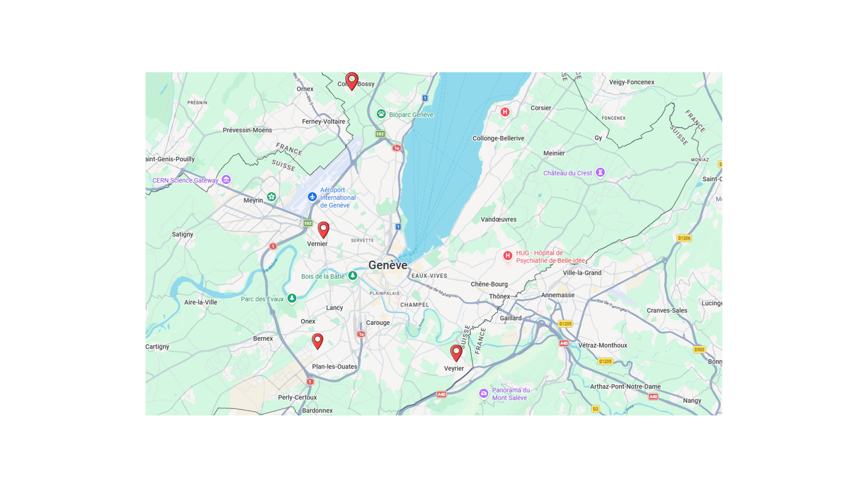This screenshot has width=868, height=488.
Task: Click the Genève city label
Action: [x=388, y=265]
